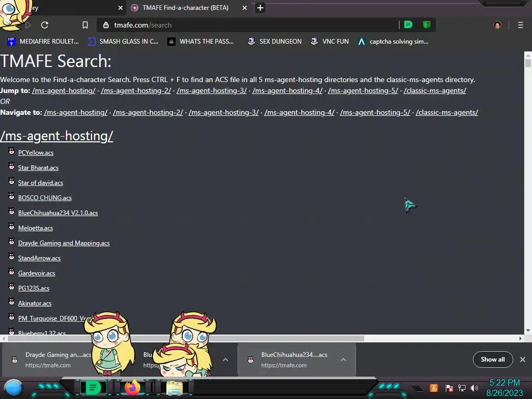Screen dimensions: 532x399
Task: Reload the tmafe.com page
Action: click(45, 25)
